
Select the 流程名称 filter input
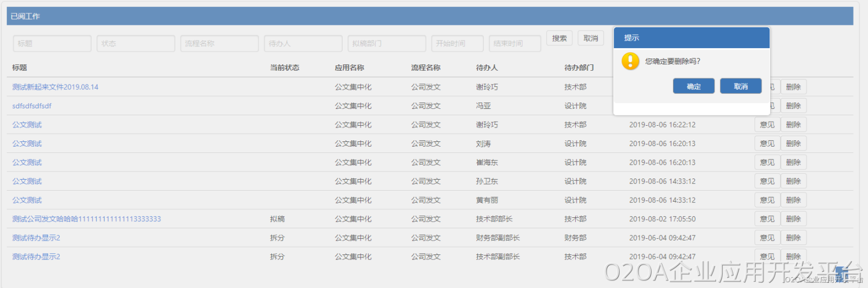click(x=219, y=43)
